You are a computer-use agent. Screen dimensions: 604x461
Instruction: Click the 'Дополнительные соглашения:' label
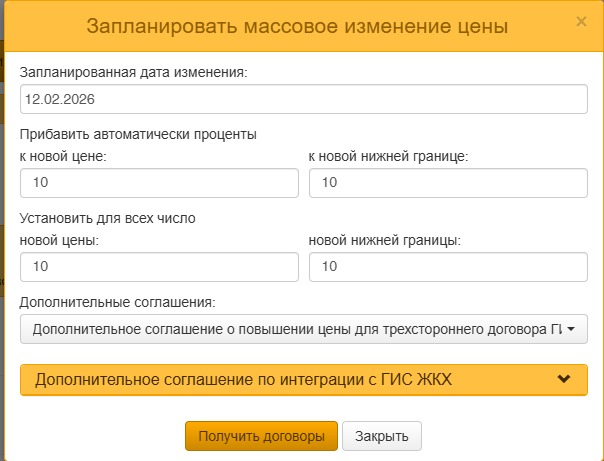click(x=118, y=301)
